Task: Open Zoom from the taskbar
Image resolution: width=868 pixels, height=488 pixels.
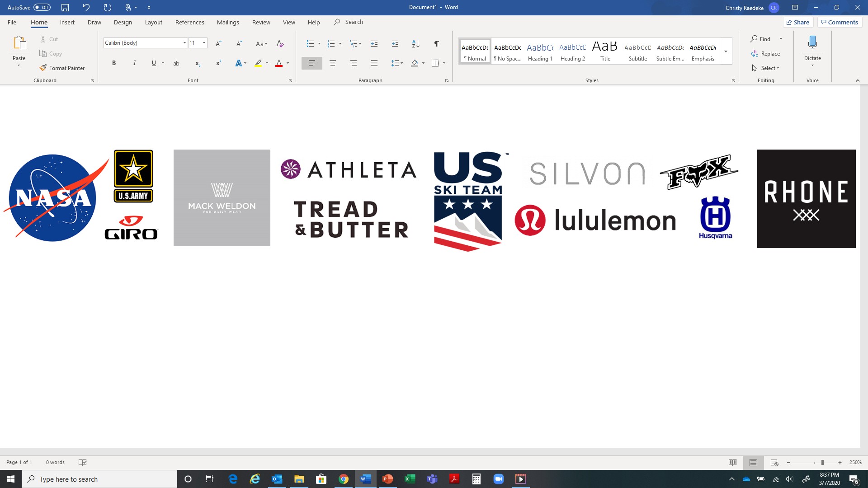Action: coord(499,479)
